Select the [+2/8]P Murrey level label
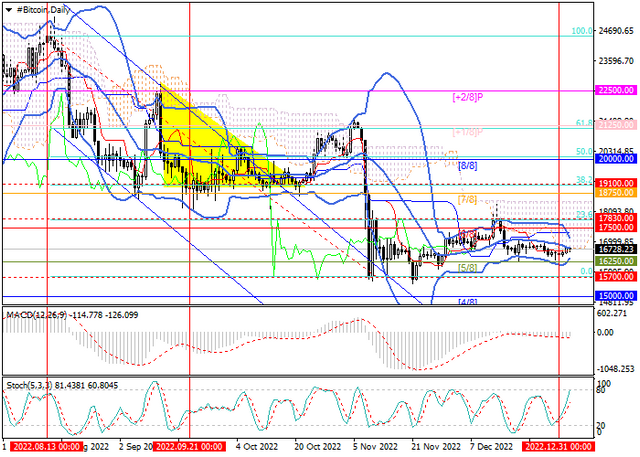This screenshot has width=640, height=457. 468,98
